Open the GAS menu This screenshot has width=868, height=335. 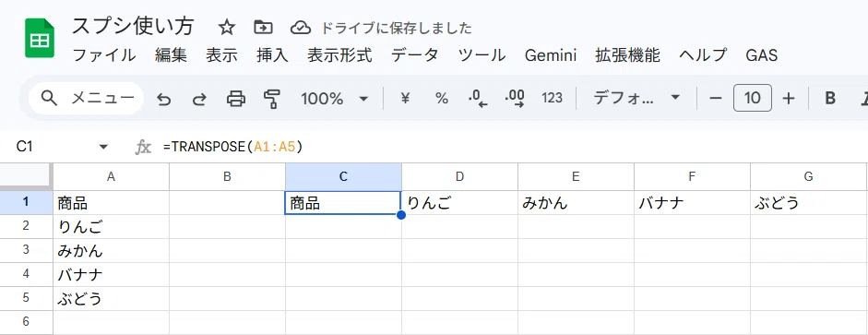click(762, 55)
